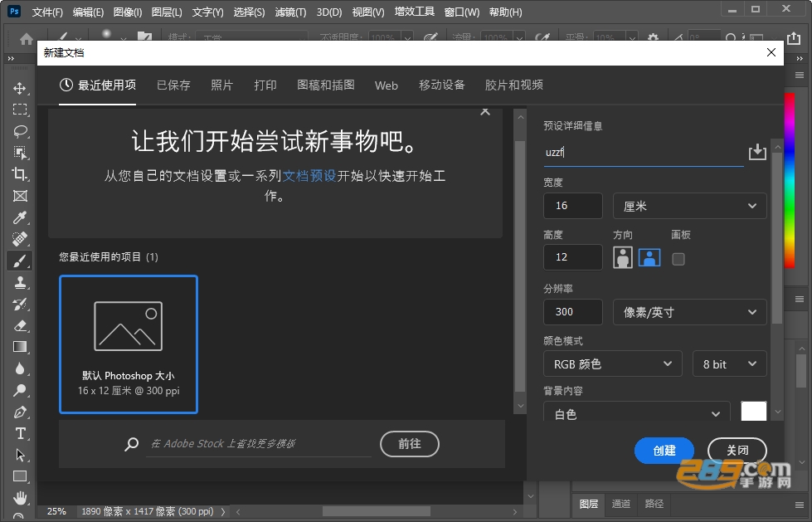Screen dimensions: 812x522
Task: Open the RGB 颜色 color mode dropdown
Action: [611, 363]
